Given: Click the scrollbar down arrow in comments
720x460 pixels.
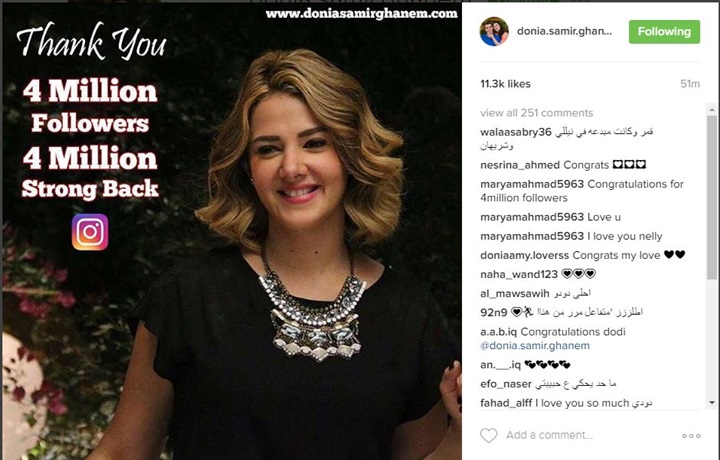Looking at the screenshot, I should 712,403.
